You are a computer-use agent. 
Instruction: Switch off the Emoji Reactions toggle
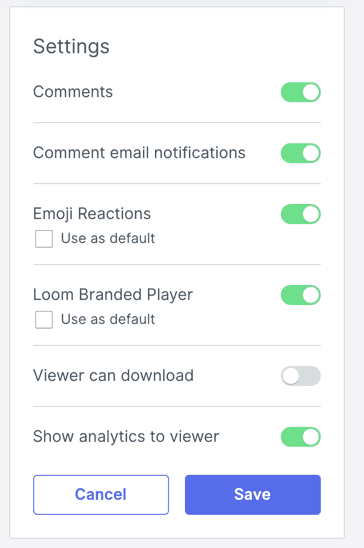pos(301,214)
